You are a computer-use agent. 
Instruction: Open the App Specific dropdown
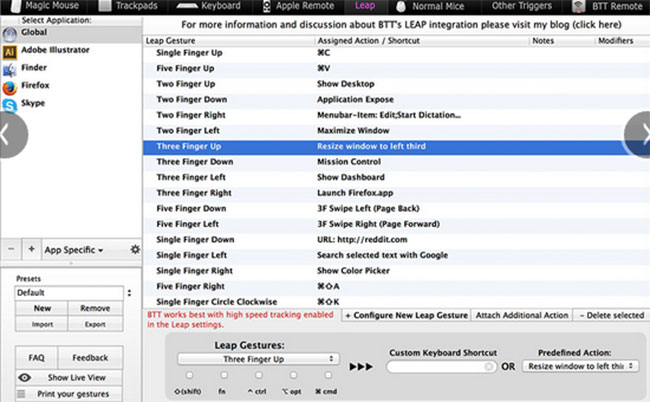point(74,250)
